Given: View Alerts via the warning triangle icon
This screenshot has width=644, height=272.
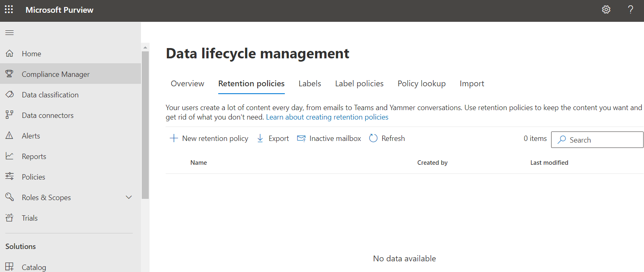Looking at the screenshot, I should (9, 136).
